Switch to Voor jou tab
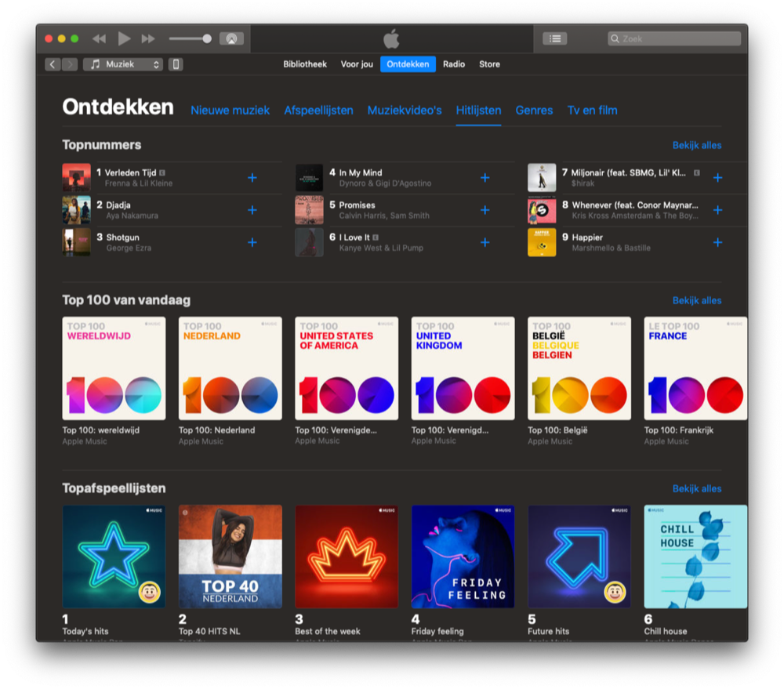The image size is (784, 689). [357, 64]
